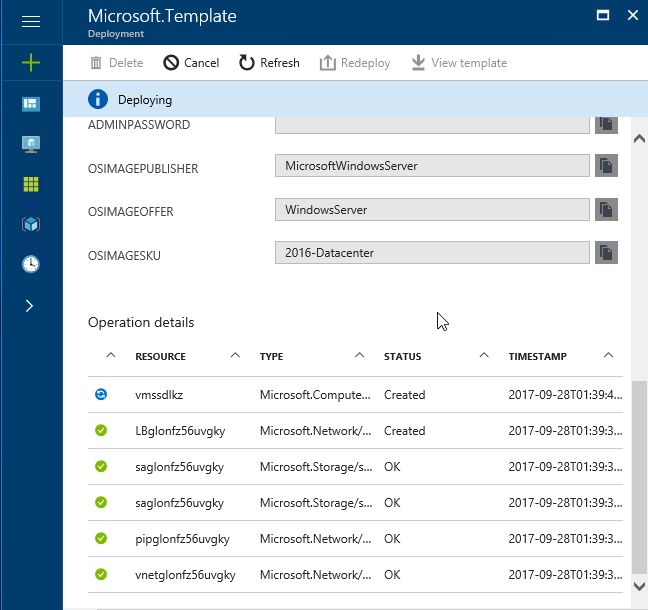The width and height of the screenshot is (648, 610).
Task: Open the Recent clock sidebar icon
Action: [31, 264]
